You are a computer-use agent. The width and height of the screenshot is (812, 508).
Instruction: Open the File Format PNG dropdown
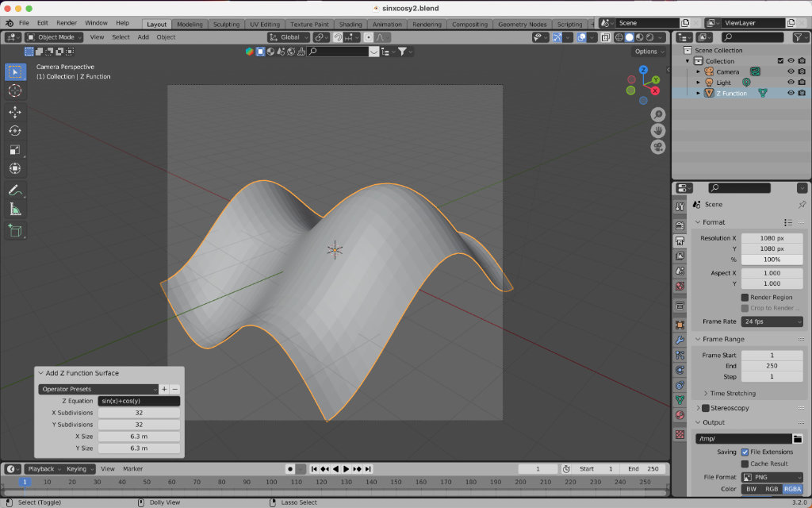coord(772,477)
